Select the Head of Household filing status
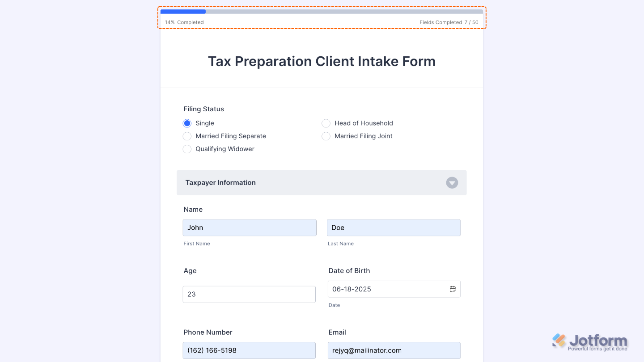 pyautogui.click(x=326, y=123)
